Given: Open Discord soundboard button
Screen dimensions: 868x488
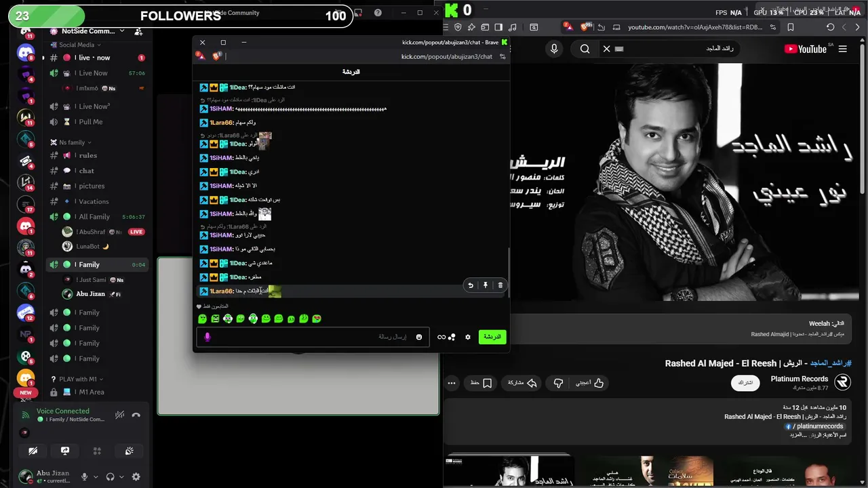Looking at the screenshot, I should 130,451.
